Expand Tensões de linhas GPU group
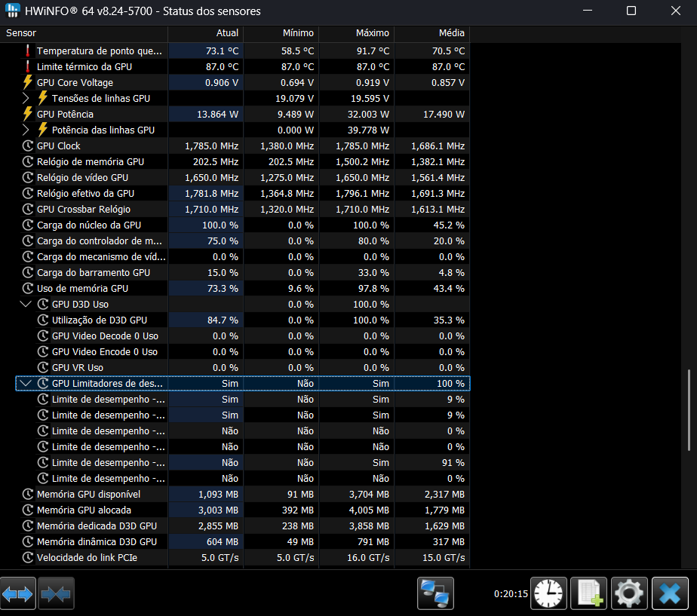 point(26,98)
